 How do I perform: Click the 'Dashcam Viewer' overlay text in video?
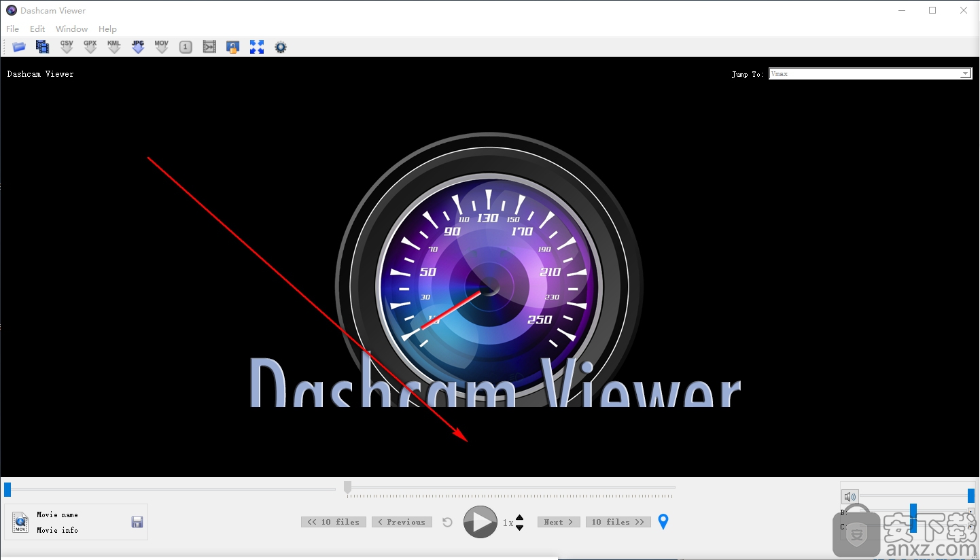pyautogui.click(x=40, y=73)
